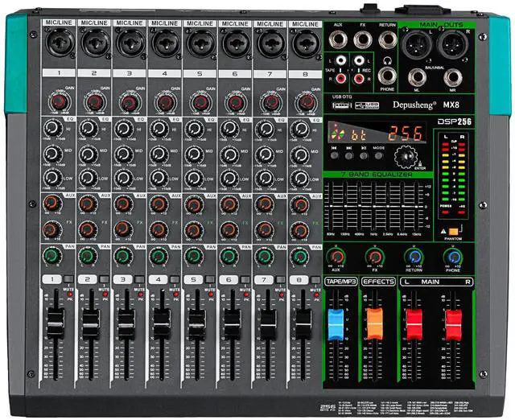Click the FX send jack
The image size is (515, 420).
click(363, 39)
